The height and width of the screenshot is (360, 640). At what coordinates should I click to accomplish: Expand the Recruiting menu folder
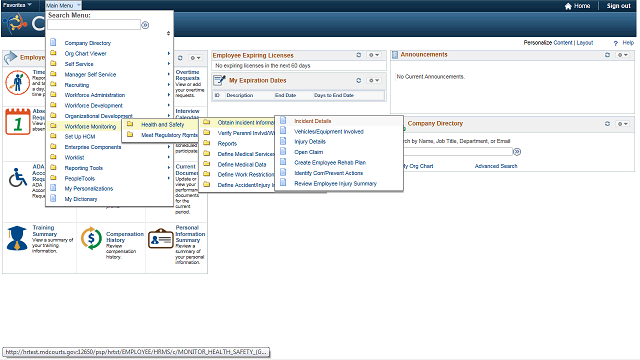tap(77, 85)
